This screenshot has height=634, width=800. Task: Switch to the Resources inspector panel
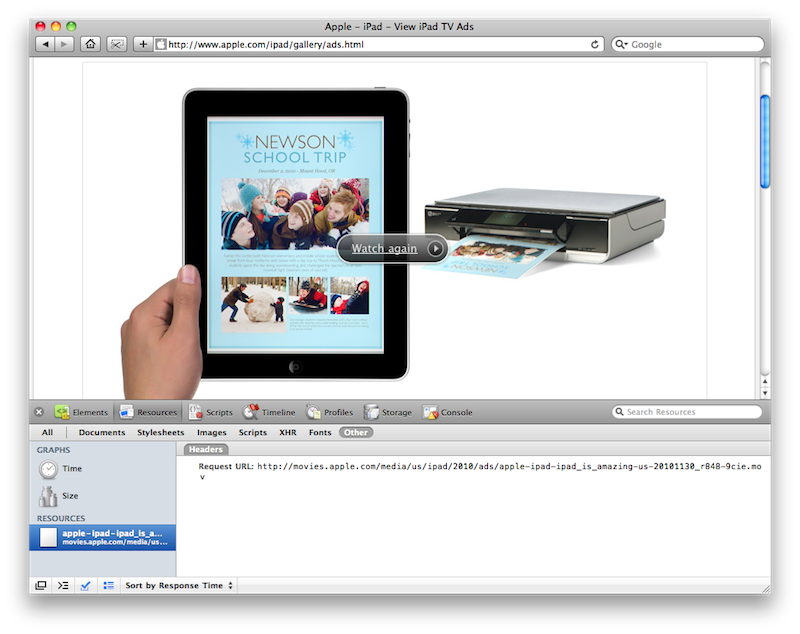[x=148, y=412]
